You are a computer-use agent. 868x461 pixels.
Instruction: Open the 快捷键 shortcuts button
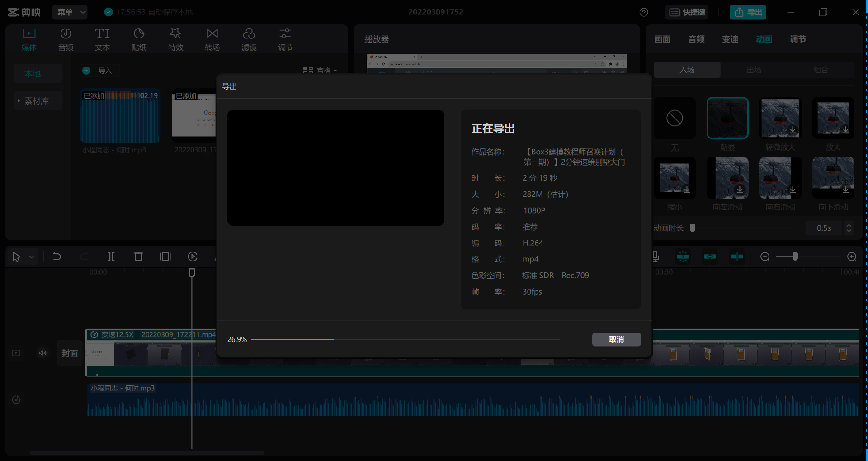[687, 12]
